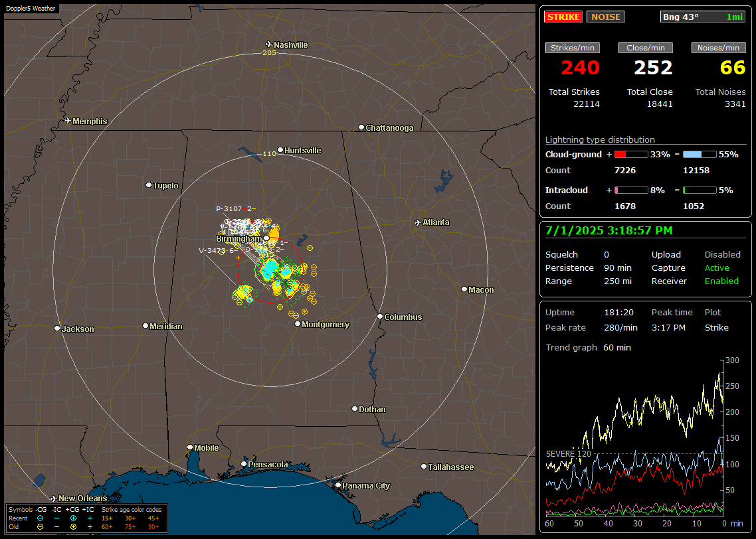
Task: Click the New Orleans airport plane icon
Action: (x=53, y=498)
